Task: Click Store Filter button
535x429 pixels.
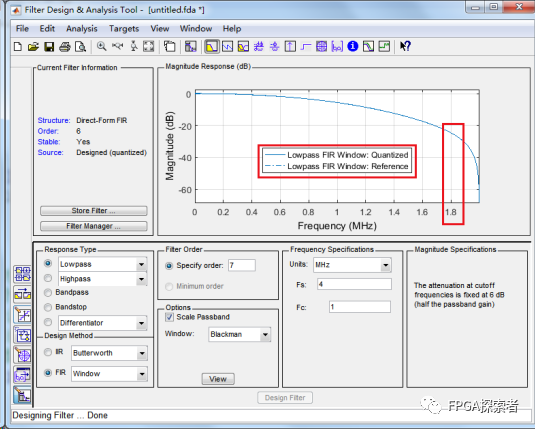Action: click(94, 211)
